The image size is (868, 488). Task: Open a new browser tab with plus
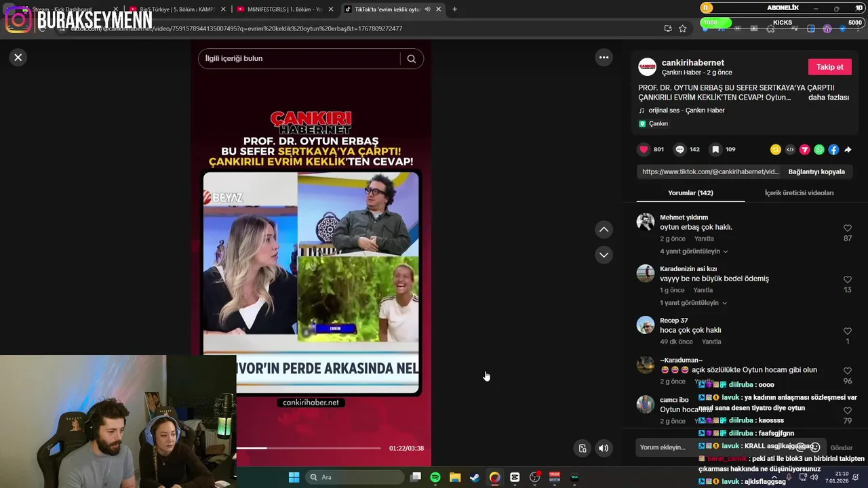coord(454,9)
